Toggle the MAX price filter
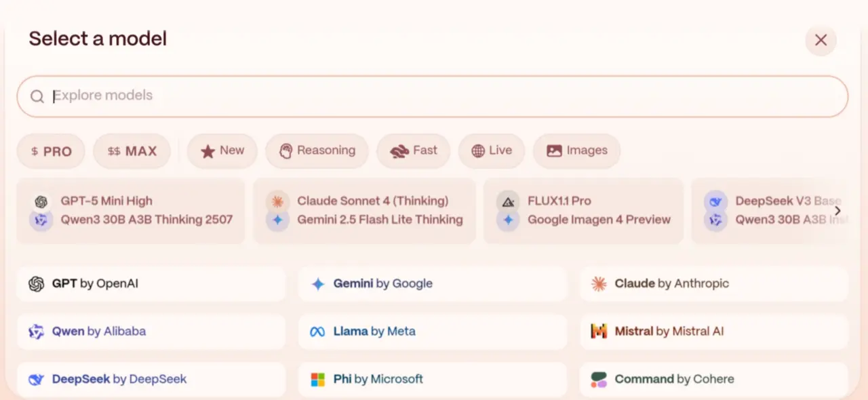 pyautogui.click(x=132, y=151)
